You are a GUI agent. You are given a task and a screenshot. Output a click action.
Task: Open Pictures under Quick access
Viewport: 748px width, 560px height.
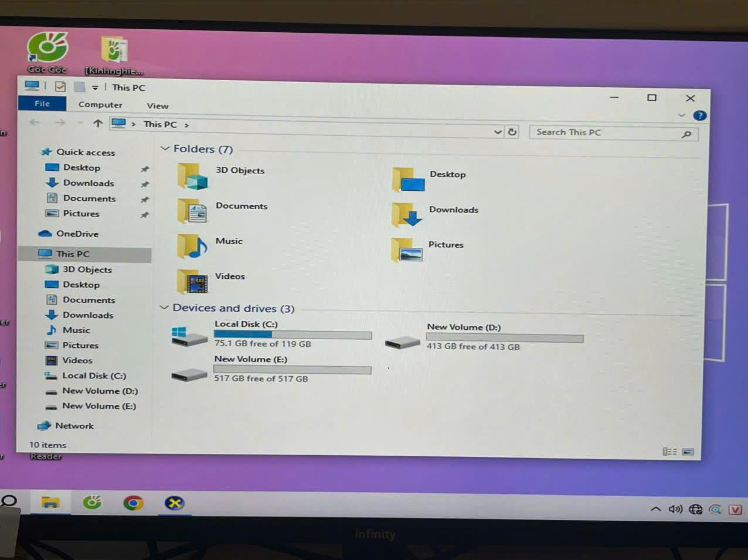[81, 214]
